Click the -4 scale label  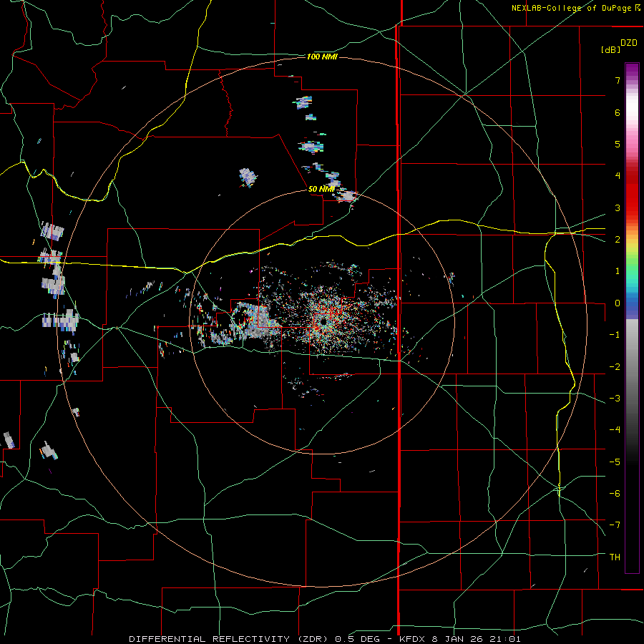(x=615, y=430)
